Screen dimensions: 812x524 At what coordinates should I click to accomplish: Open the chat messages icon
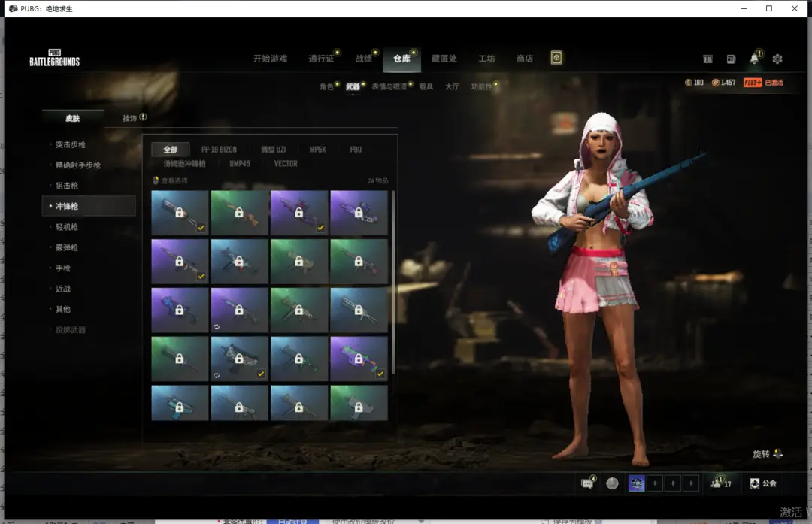587,483
